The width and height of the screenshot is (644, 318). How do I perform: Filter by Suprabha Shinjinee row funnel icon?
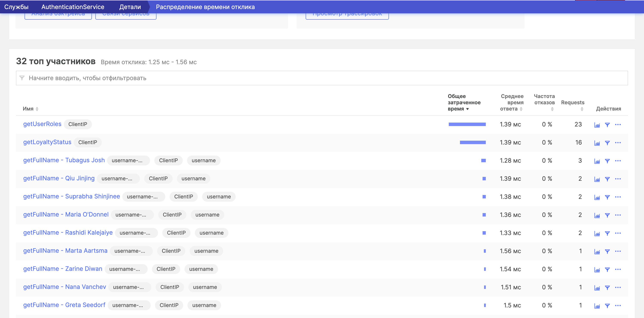[x=607, y=197]
